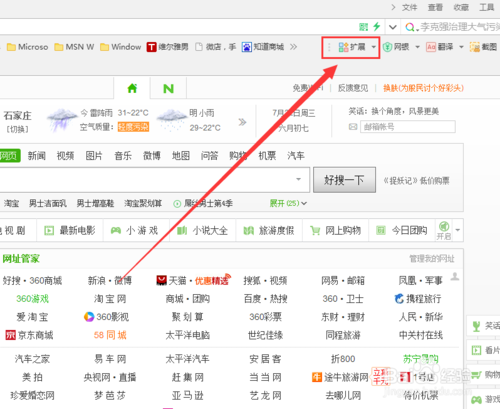The width and height of the screenshot is (500, 409).
Task: Click hot search 淘宝聚划算
Action: (x=143, y=203)
